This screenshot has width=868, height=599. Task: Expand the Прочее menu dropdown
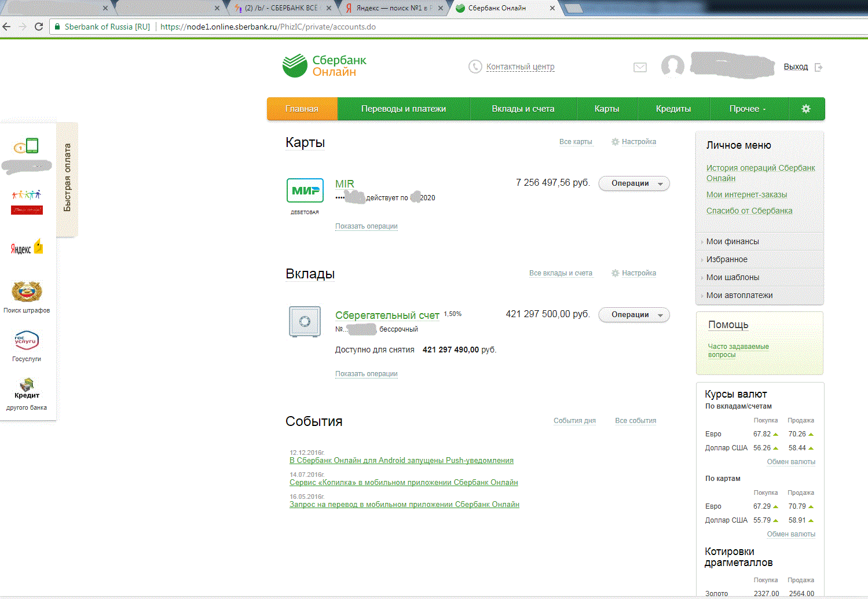point(748,109)
